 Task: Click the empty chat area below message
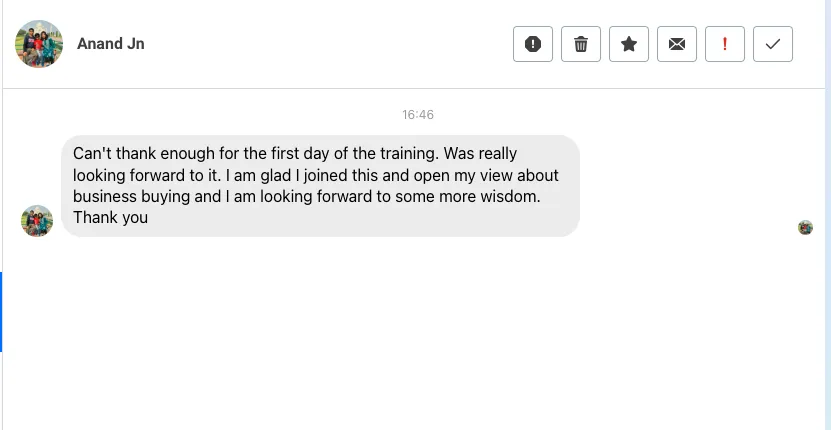[x=413, y=334]
